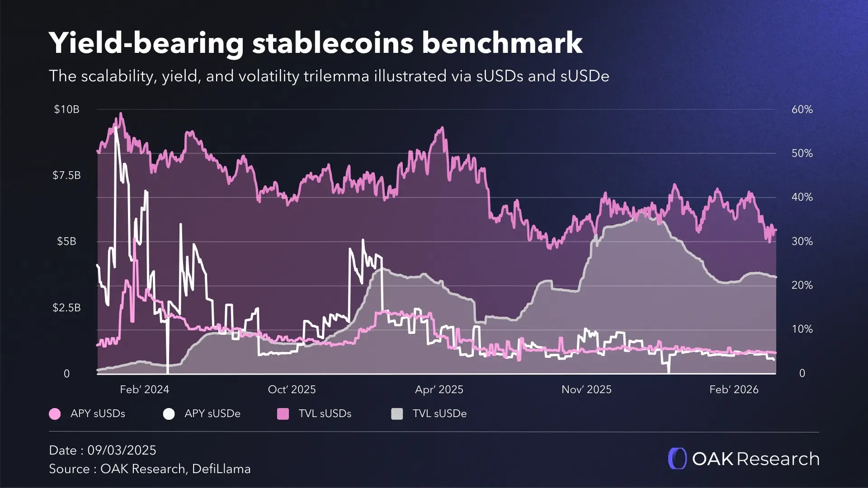The height and width of the screenshot is (488, 868).
Task: Click the Apr' 2025 x-axis label
Action: [439, 389]
